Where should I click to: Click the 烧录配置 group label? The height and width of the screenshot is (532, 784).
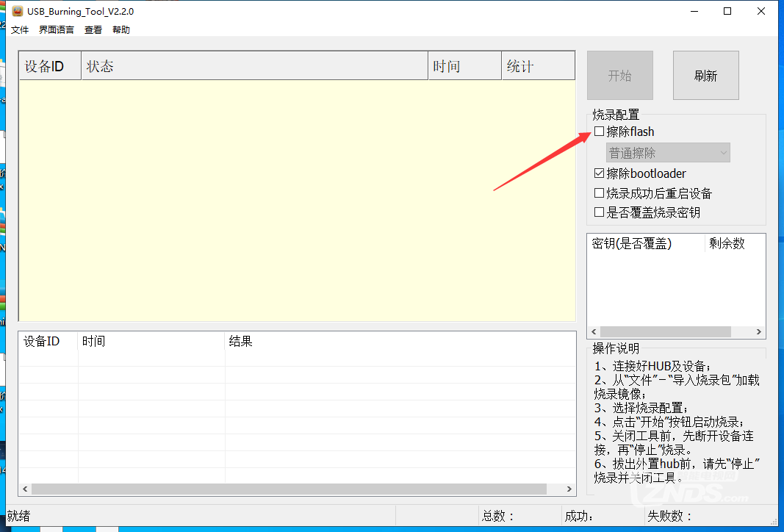[x=616, y=115]
